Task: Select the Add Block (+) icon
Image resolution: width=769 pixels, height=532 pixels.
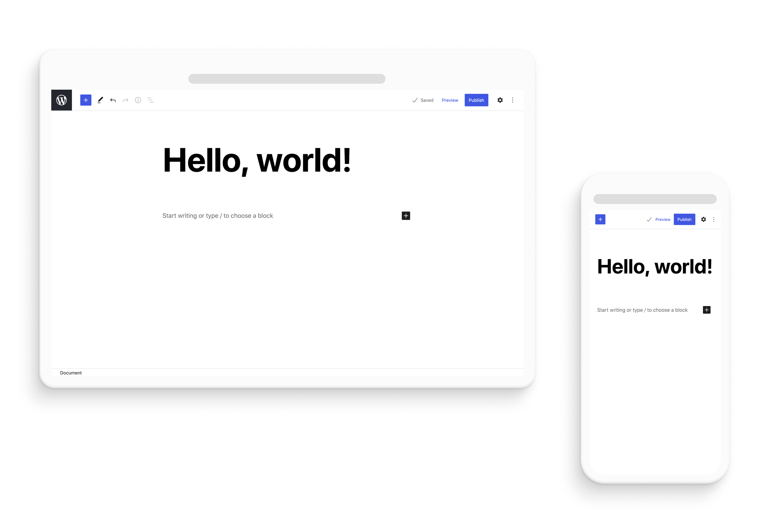Action: [x=86, y=100]
